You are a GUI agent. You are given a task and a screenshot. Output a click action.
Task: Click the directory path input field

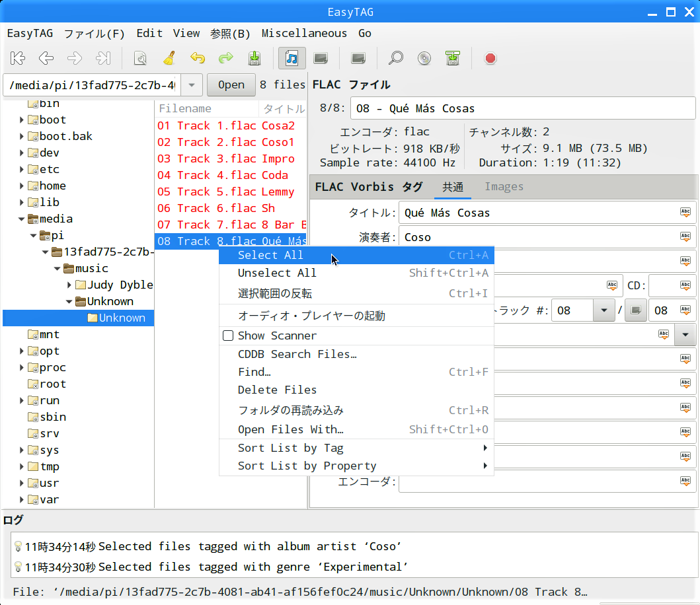coord(92,85)
